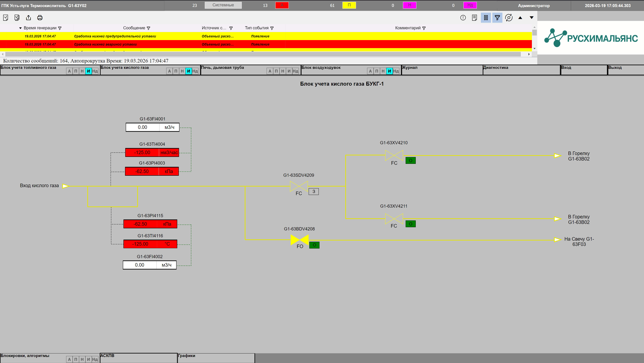
Task: Click the alarm info exclamation icon
Action: point(463,17)
